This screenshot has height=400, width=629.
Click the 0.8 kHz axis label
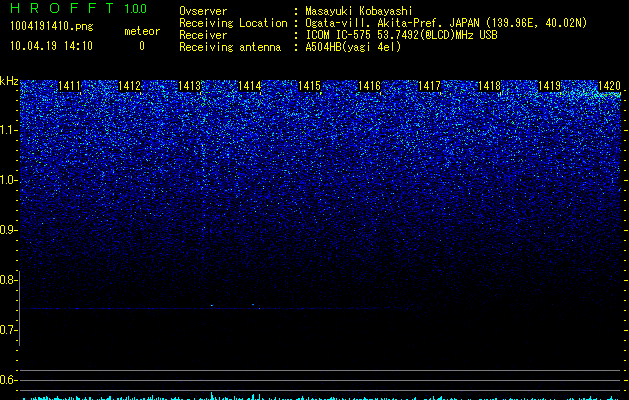[7, 280]
